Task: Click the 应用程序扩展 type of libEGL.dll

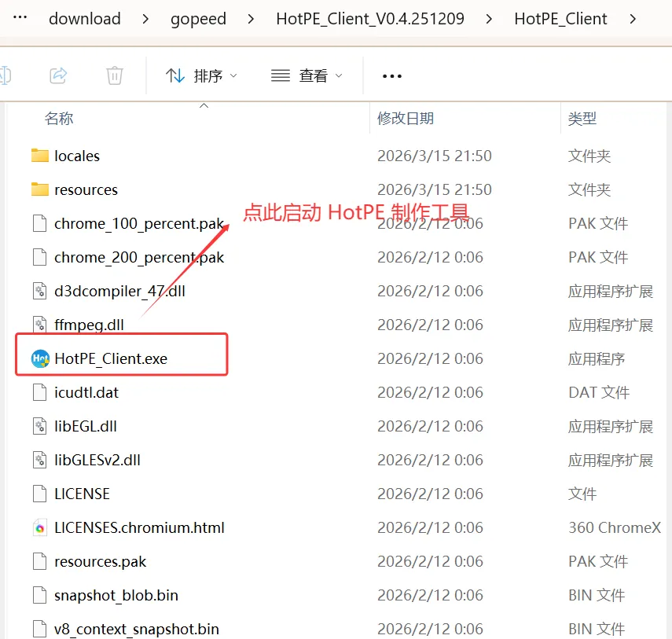Action: coord(611,427)
